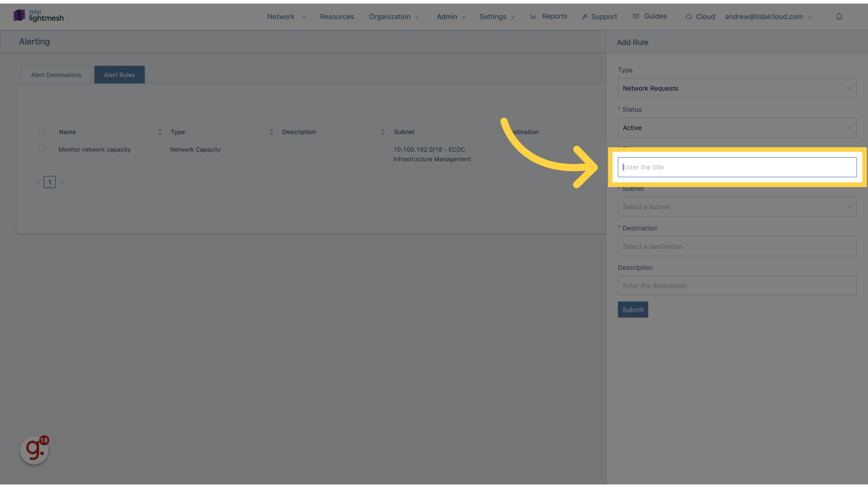Expand the Destination selection dropdown
Viewport: 868px width, 488px height.
tap(737, 246)
